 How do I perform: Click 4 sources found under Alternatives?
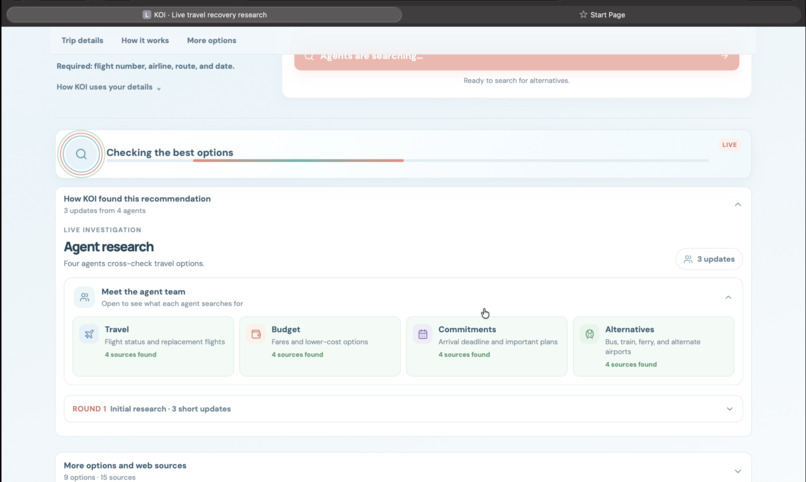click(x=631, y=364)
